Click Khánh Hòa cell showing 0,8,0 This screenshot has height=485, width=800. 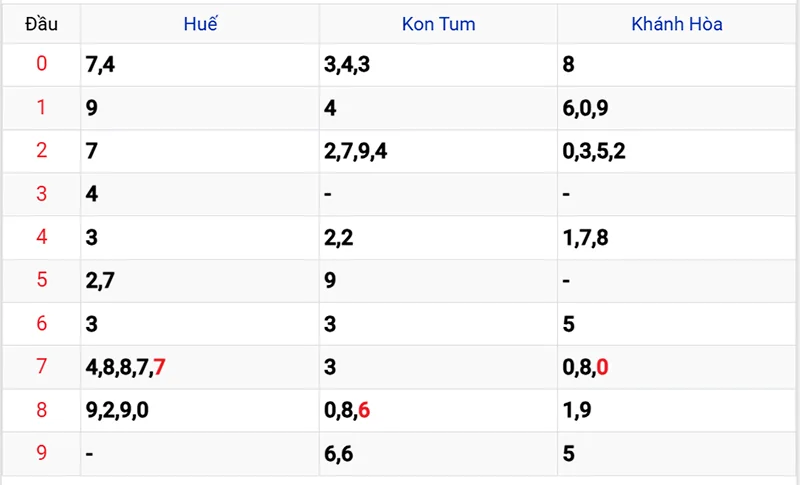coord(677,367)
